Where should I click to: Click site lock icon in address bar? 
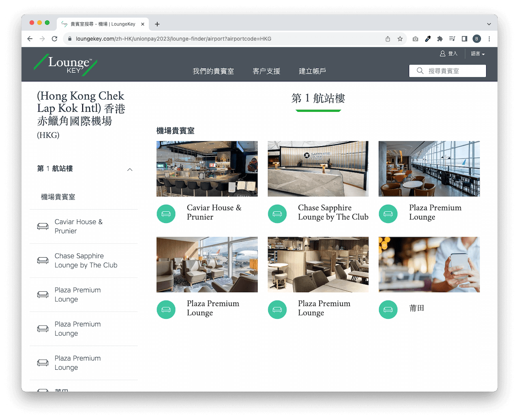pyautogui.click(x=70, y=39)
